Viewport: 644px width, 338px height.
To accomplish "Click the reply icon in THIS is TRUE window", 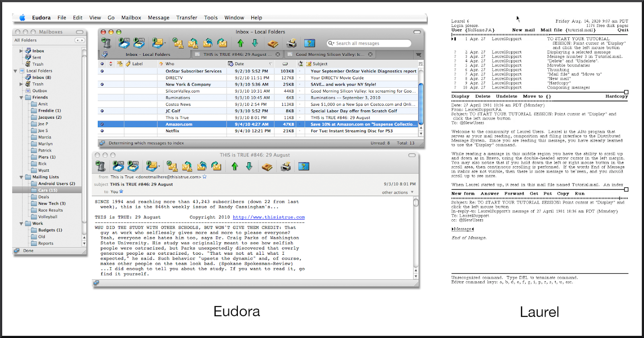I will (187, 166).
